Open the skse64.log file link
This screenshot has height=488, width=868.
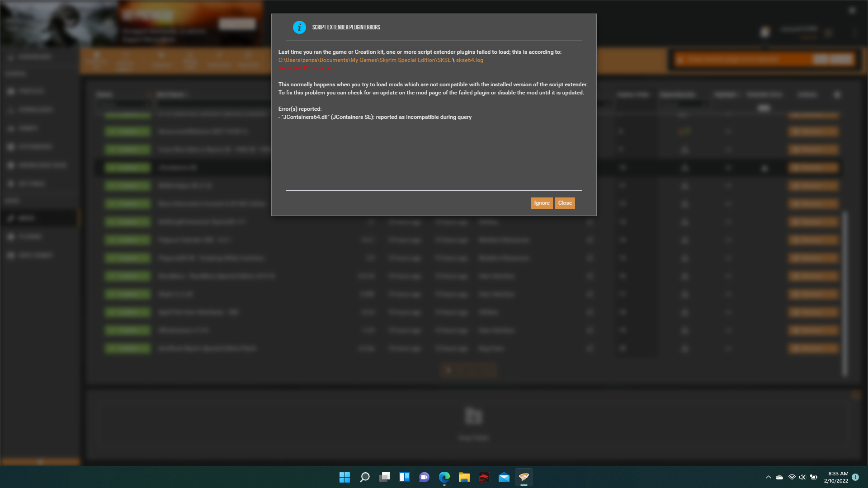click(x=470, y=60)
